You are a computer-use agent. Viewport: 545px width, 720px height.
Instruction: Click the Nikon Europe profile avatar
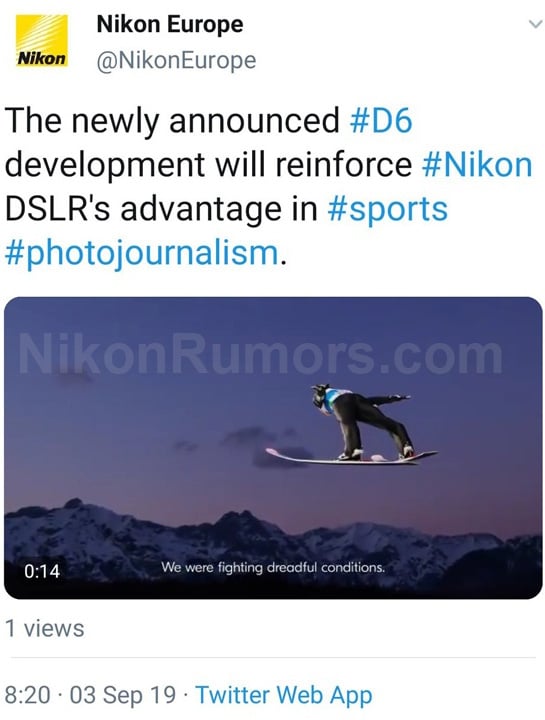coord(42,41)
